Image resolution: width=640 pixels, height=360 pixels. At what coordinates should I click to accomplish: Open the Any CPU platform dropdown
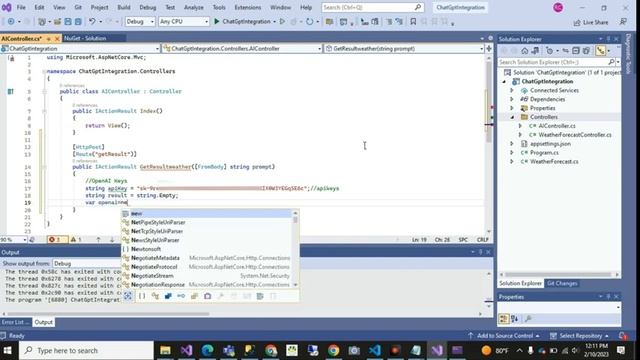184,22
